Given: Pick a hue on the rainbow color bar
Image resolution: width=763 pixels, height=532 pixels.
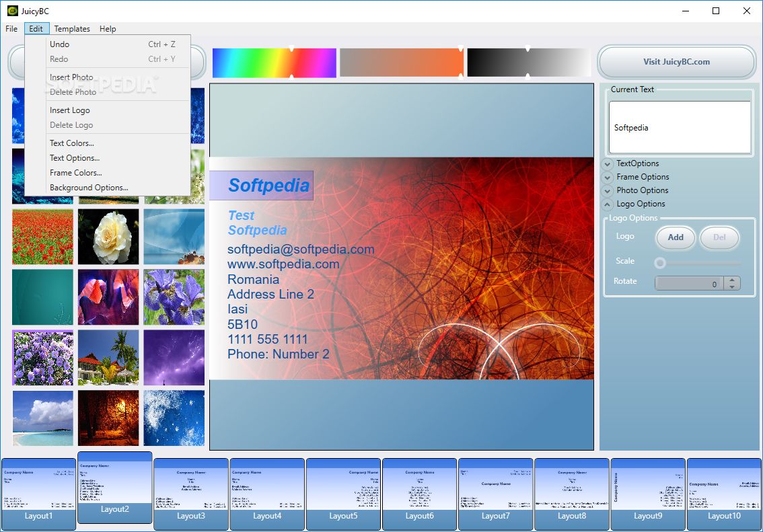Looking at the screenshot, I should tap(274, 63).
